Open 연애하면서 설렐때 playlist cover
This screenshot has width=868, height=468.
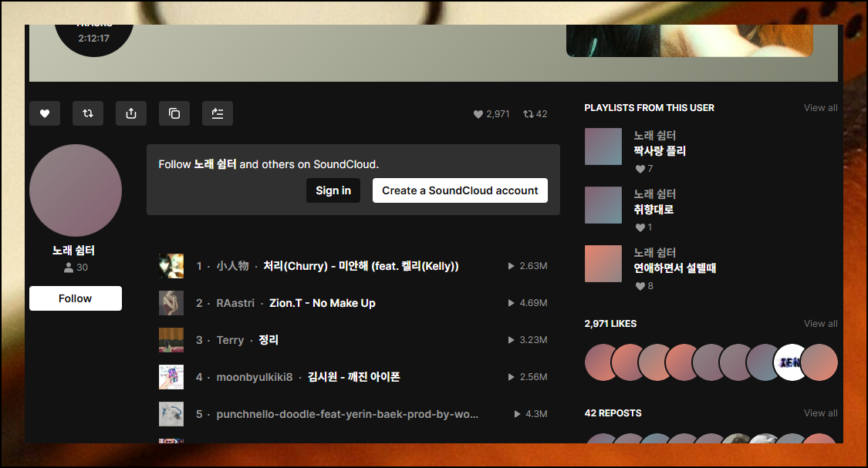pyautogui.click(x=603, y=264)
